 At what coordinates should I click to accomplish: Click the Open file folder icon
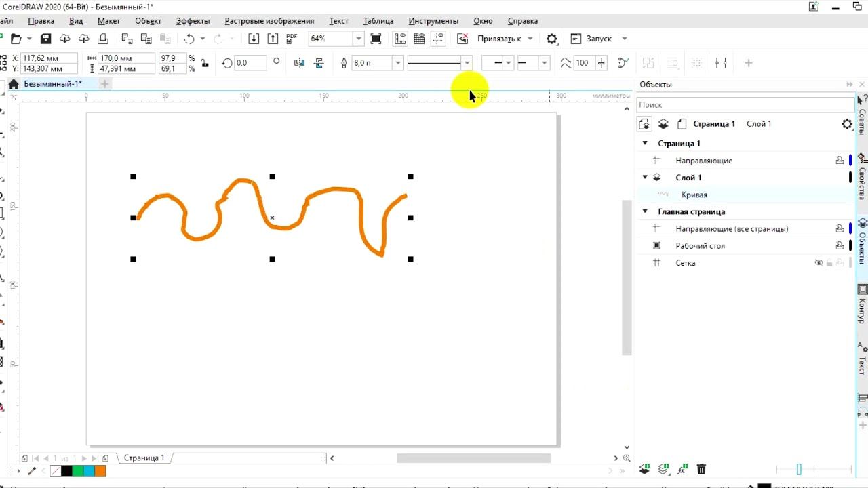(x=16, y=39)
